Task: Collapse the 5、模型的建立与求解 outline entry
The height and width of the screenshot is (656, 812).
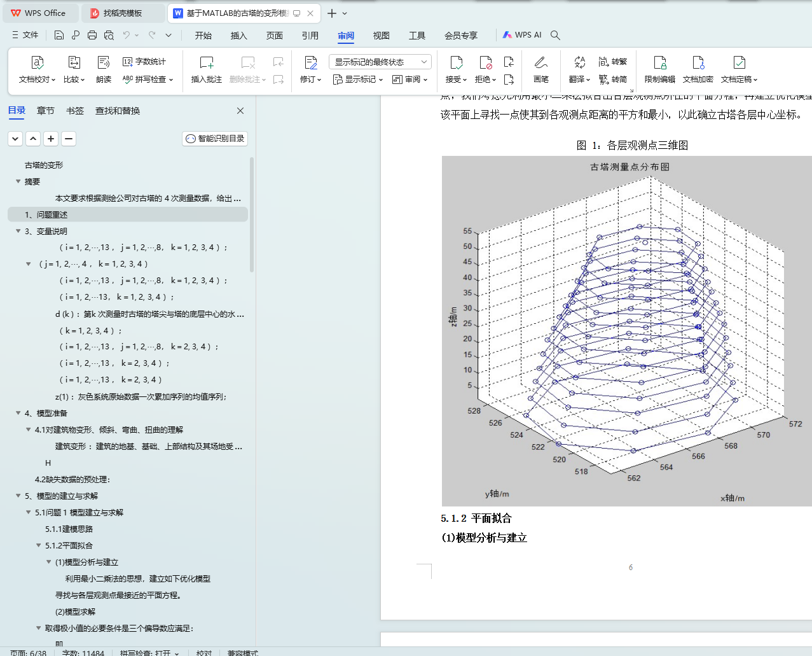Action: (x=18, y=496)
